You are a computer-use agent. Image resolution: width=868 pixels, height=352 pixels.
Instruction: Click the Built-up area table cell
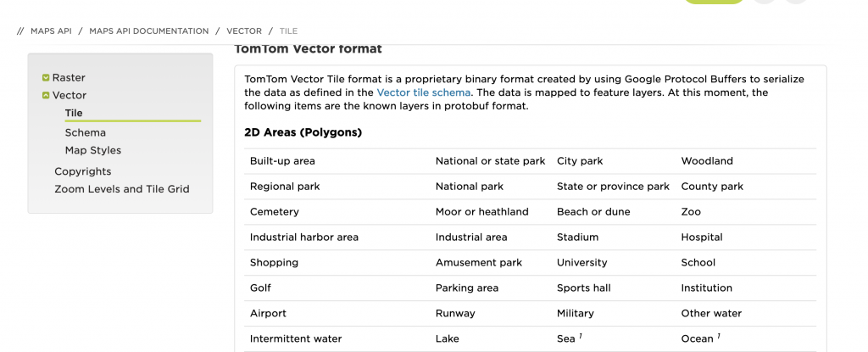pyautogui.click(x=282, y=160)
